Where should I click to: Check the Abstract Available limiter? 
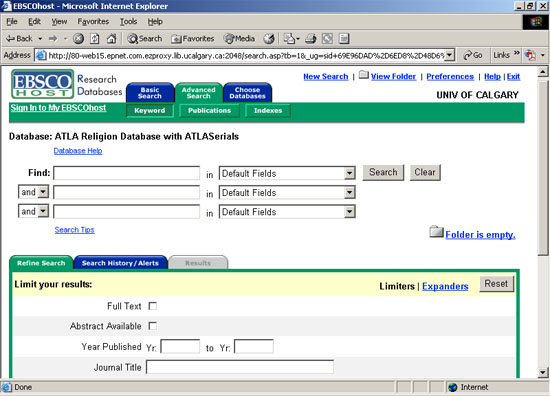(x=153, y=326)
